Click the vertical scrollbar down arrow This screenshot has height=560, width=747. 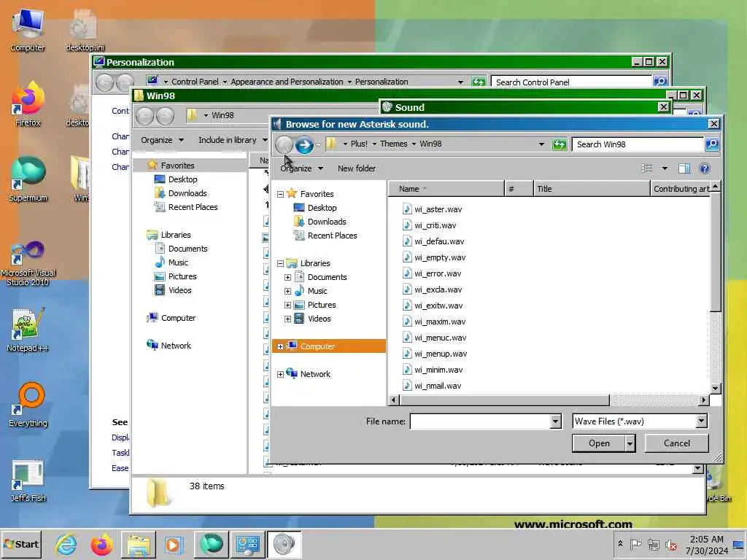[715, 389]
